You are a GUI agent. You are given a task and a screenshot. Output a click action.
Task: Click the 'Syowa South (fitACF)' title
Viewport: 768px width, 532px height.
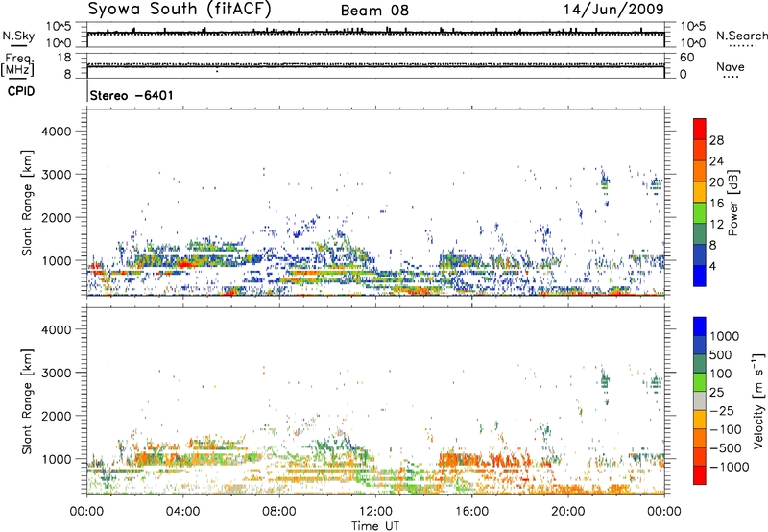180,10
